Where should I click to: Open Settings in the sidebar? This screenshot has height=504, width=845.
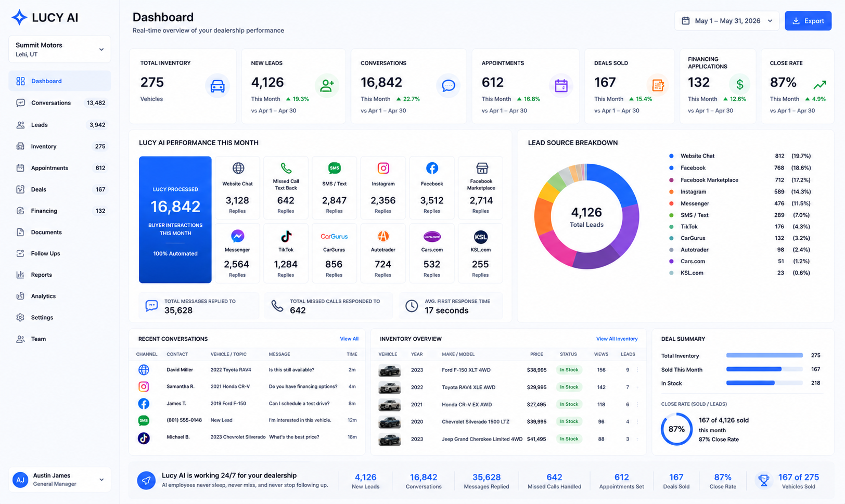(60, 317)
